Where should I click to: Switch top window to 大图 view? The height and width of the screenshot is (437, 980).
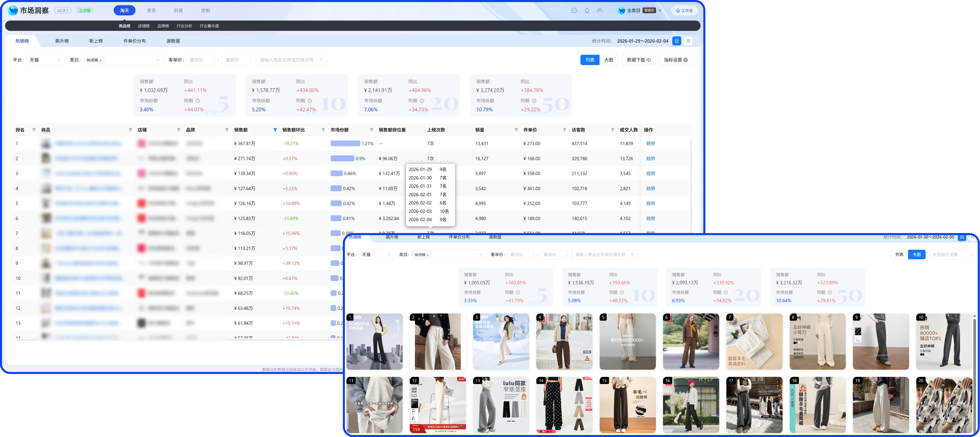point(608,60)
